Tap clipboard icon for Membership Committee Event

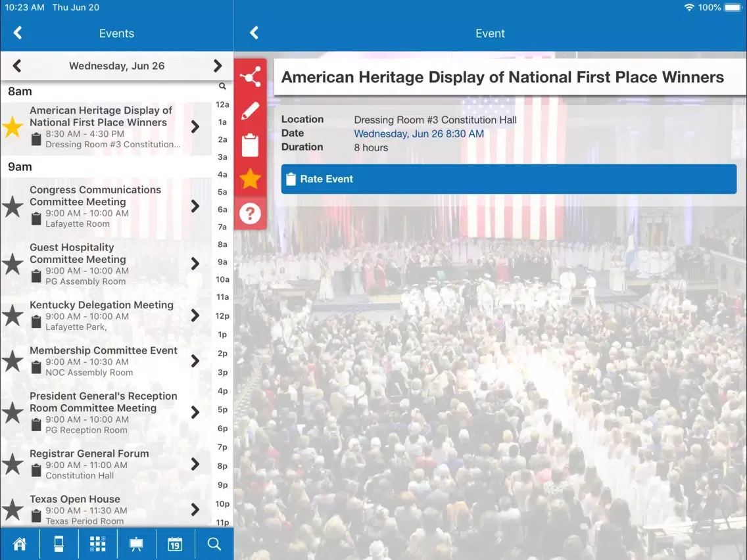(x=36, y=367)
